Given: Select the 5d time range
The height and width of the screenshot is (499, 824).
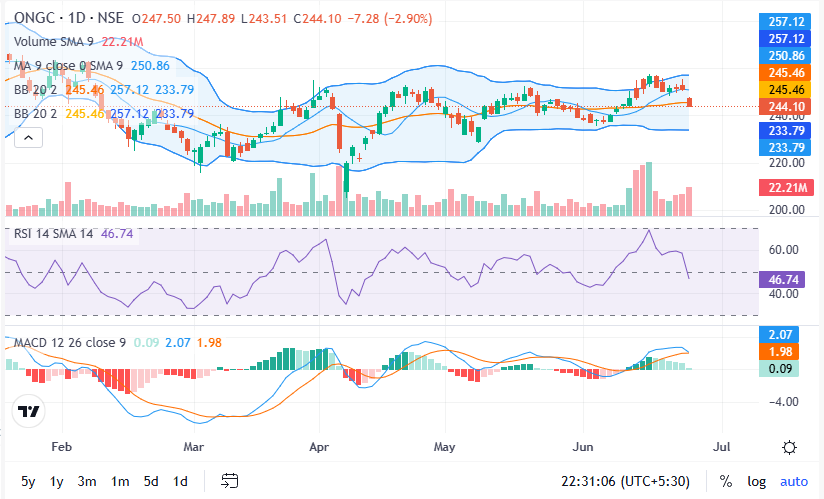Looking at the screenshot, I should point(151,481).
